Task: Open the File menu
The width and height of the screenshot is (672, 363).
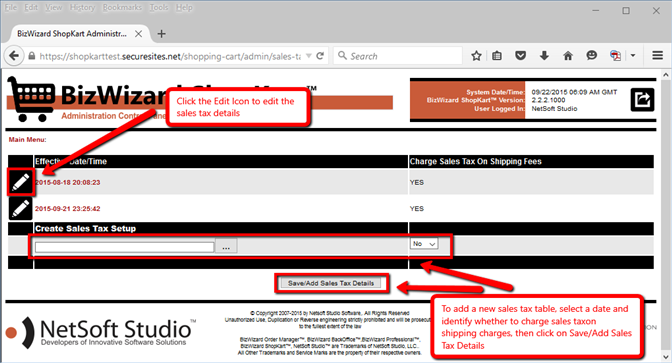Action: [x=11, y=8]
